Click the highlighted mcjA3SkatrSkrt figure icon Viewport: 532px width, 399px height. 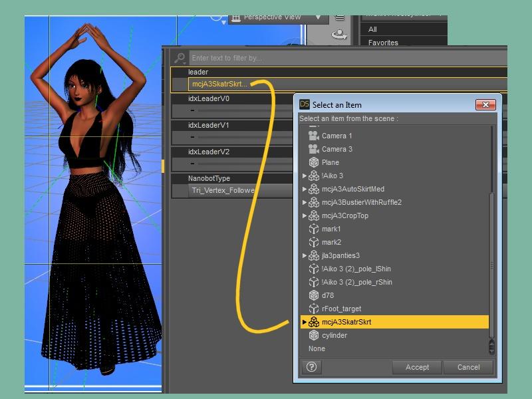(x=313, y=322)
